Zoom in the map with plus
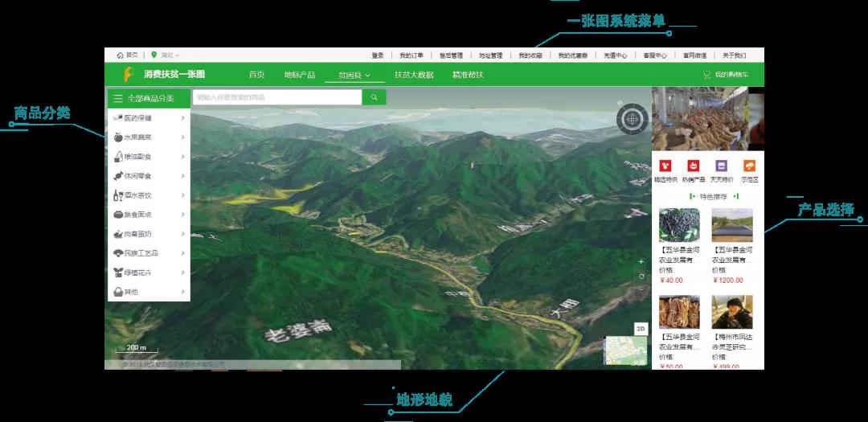This screenshot has height=422, width=868. pyautogui.click(x=641, y=262)
